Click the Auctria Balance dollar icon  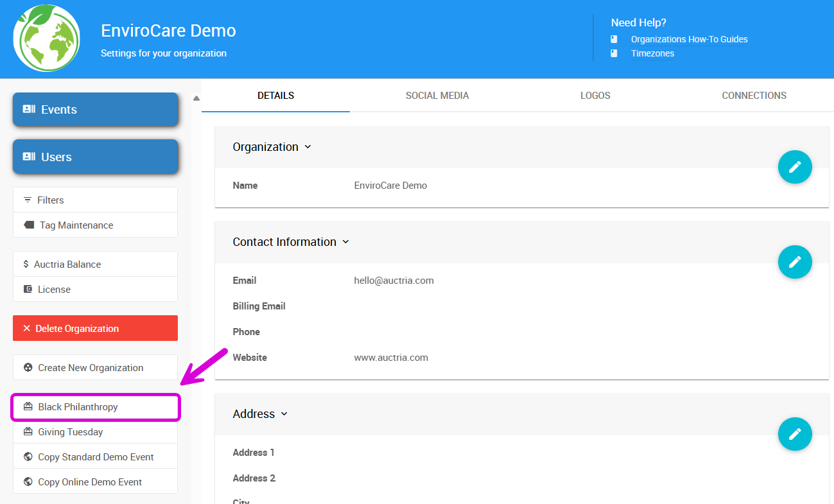point(26,265)
